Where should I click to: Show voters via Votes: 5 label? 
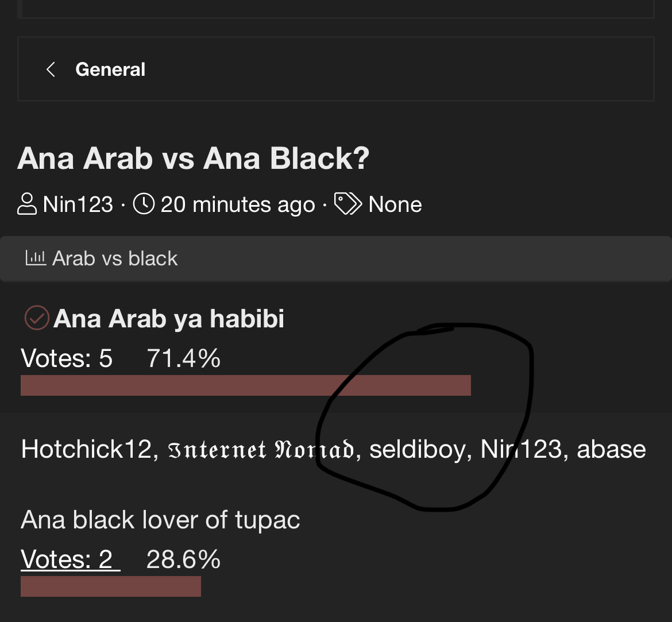(67, 358)
